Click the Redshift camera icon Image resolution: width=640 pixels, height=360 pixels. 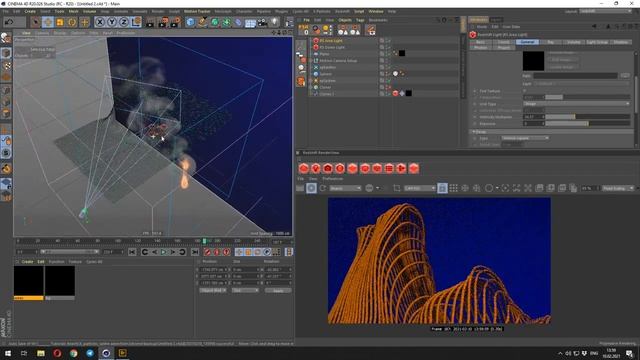(328, 168)
